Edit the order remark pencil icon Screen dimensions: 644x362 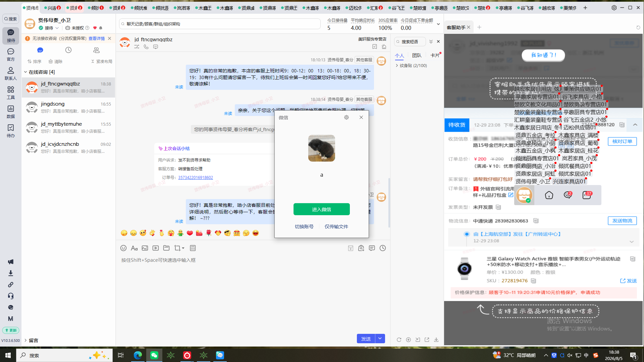pyautogui.click(x=511, y=195)
